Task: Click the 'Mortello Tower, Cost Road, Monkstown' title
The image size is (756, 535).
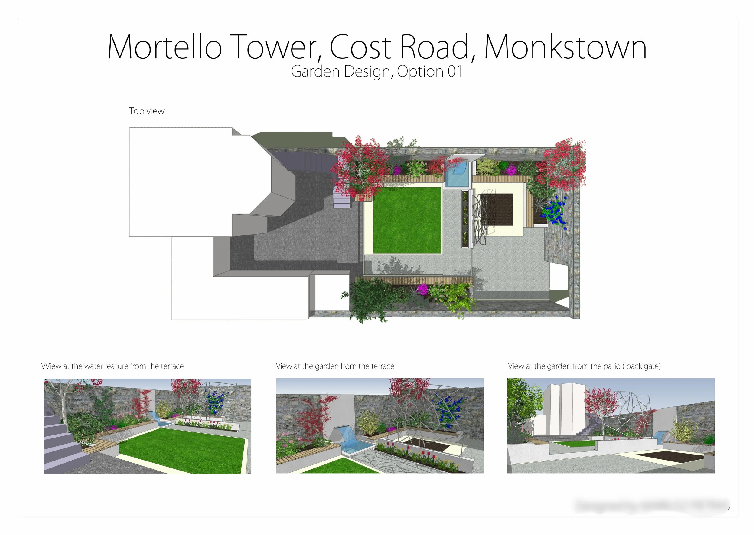Action: tap(377, 47)
